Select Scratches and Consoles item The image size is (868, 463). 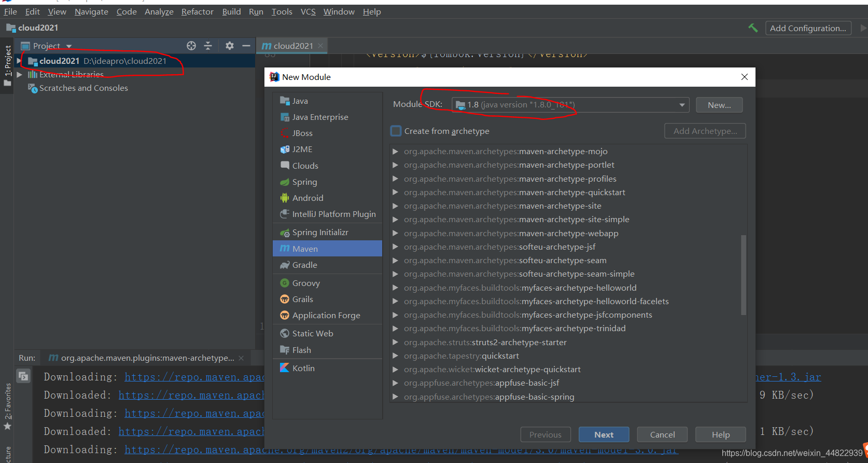coord(83,88)
